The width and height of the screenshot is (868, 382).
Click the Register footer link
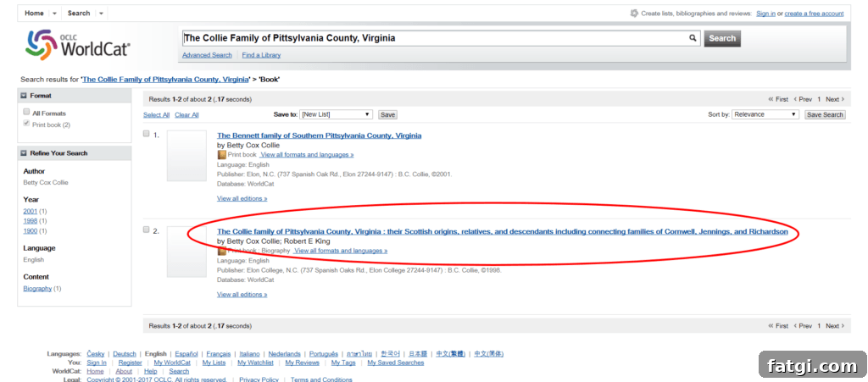130,363
